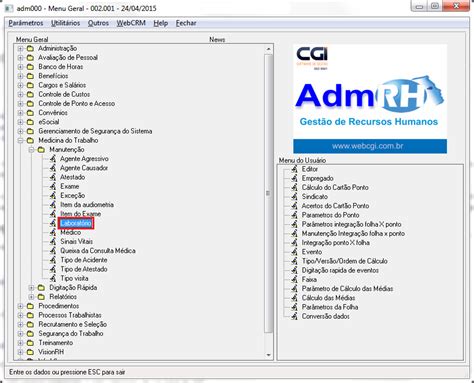Expand the Relatórios subfolder
The height and width of the screenshot is (383, 474).
pos(31,297)
